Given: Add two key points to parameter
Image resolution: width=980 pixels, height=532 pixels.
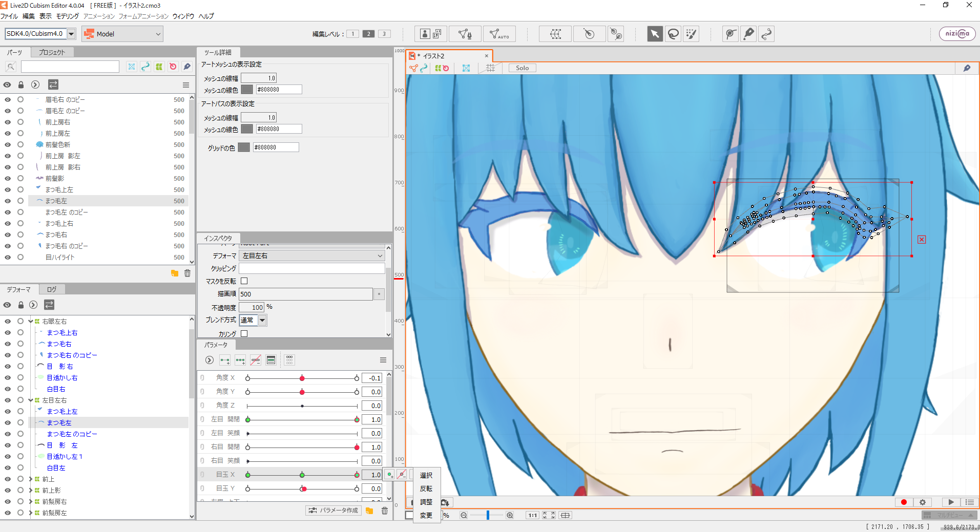Looking at the screenshot, I should tap(225, 360).
